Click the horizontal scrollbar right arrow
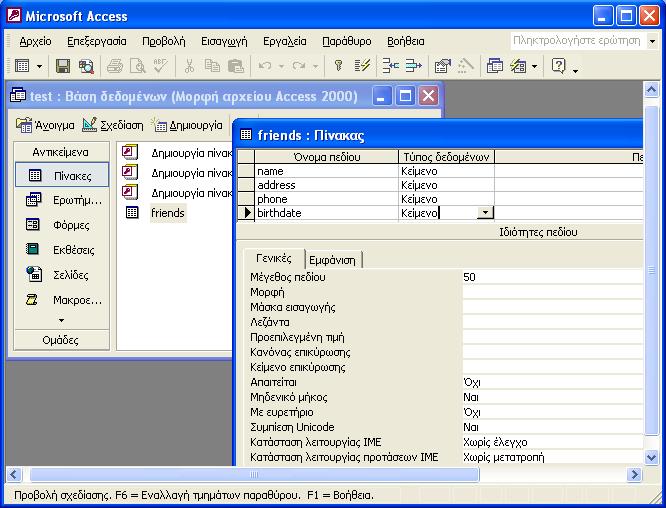The width and height of the screenshot is (666, 508). tap(634, 474)
